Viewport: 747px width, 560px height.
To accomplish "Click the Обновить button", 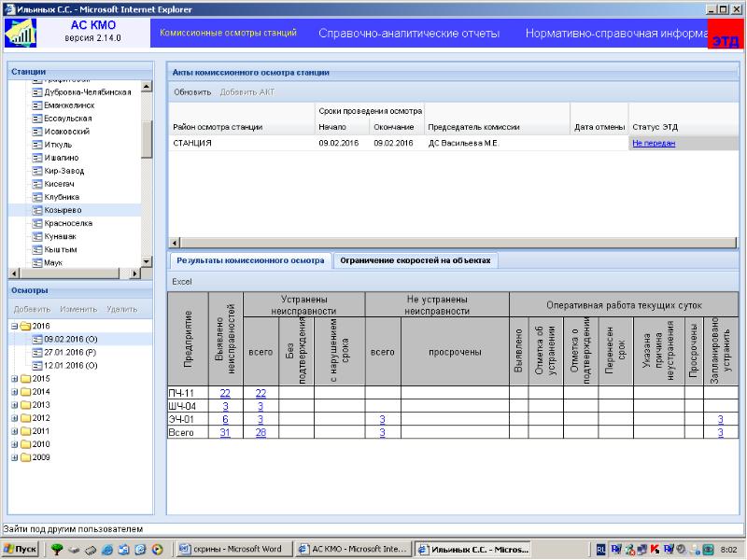I will 192,92.
